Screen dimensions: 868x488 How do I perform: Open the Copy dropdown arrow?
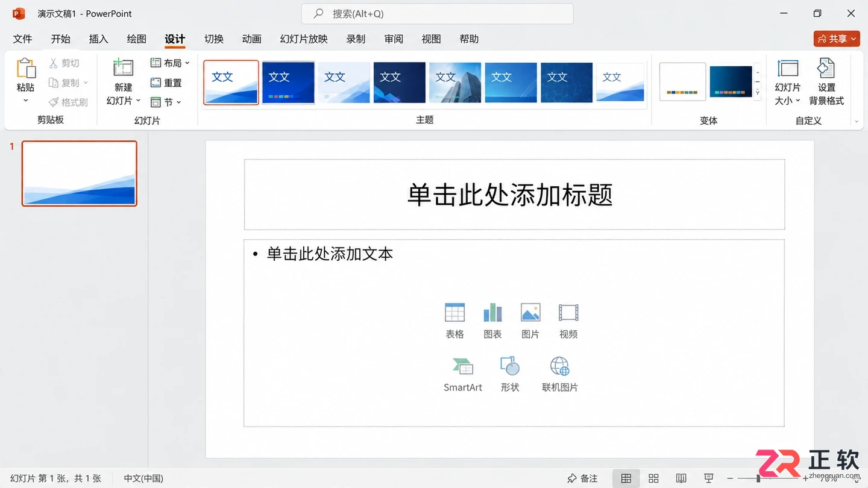[x=86, y=83]
